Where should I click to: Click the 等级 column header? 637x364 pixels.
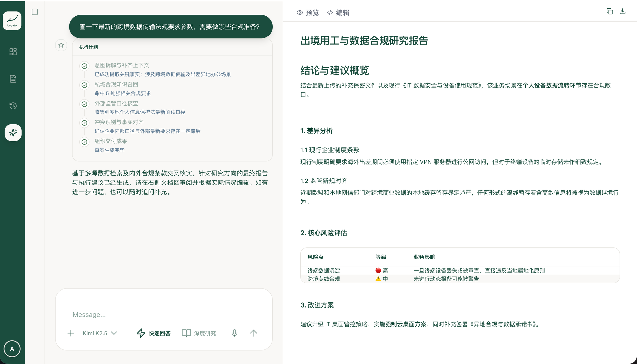coord(381,257)
